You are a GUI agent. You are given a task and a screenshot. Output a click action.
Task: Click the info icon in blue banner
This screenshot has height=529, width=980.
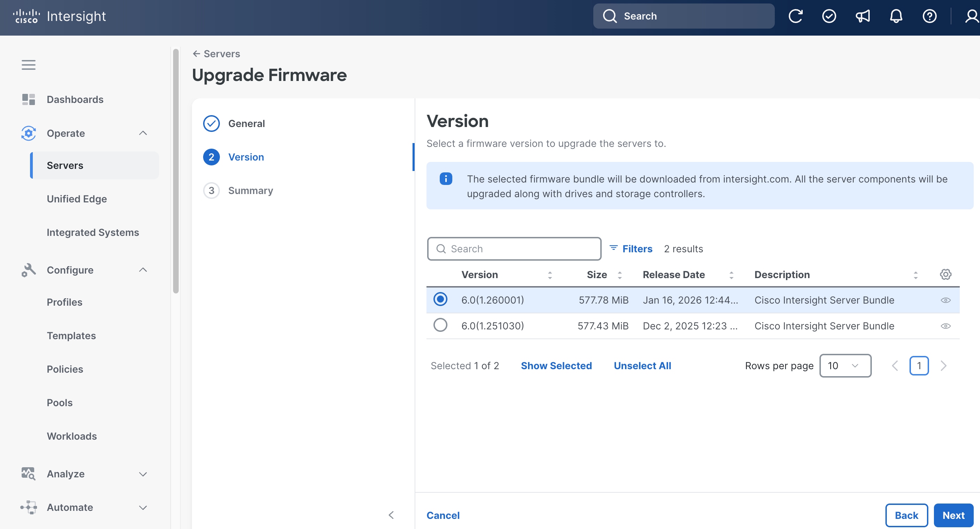[446, 179]
